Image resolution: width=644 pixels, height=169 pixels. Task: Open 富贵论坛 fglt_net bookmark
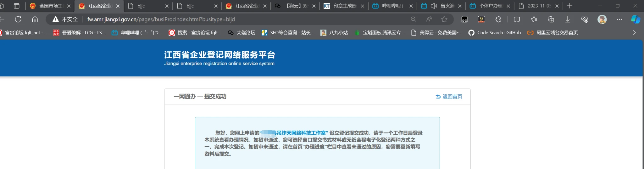tap(23, 33)
